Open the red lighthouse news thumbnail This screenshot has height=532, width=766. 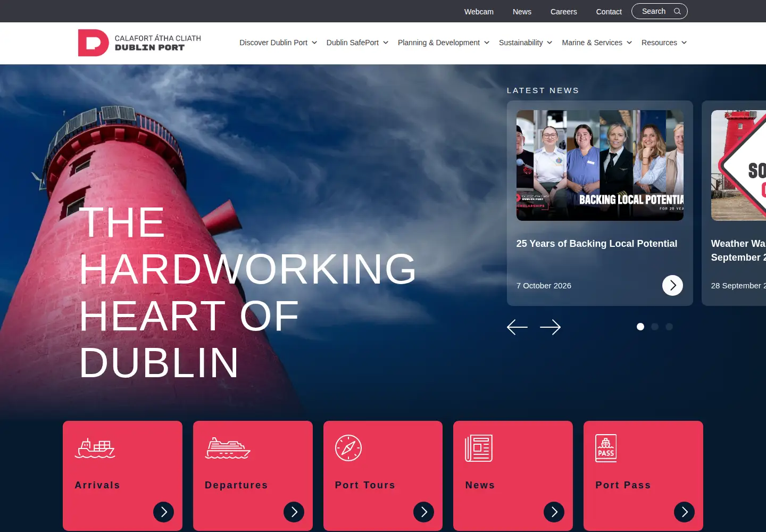point(738,165)
